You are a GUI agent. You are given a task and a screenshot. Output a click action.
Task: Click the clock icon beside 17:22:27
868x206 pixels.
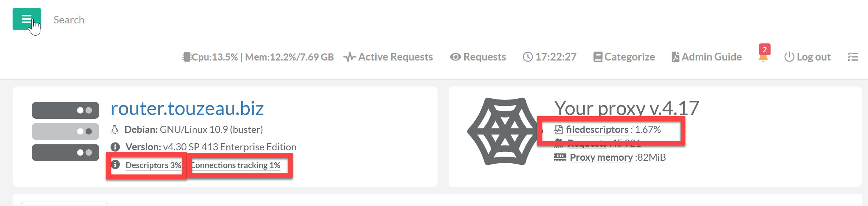coord(528,57)
